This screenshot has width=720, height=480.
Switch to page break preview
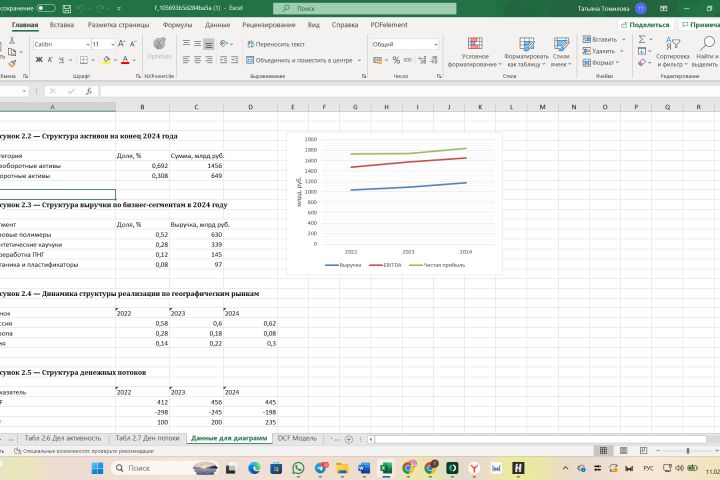pos(644,451)
